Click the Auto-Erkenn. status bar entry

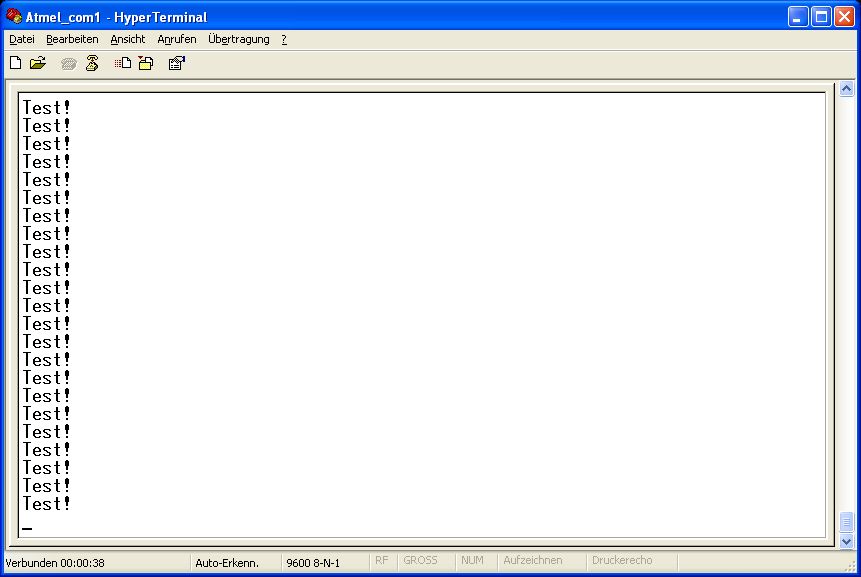point(227,563)
